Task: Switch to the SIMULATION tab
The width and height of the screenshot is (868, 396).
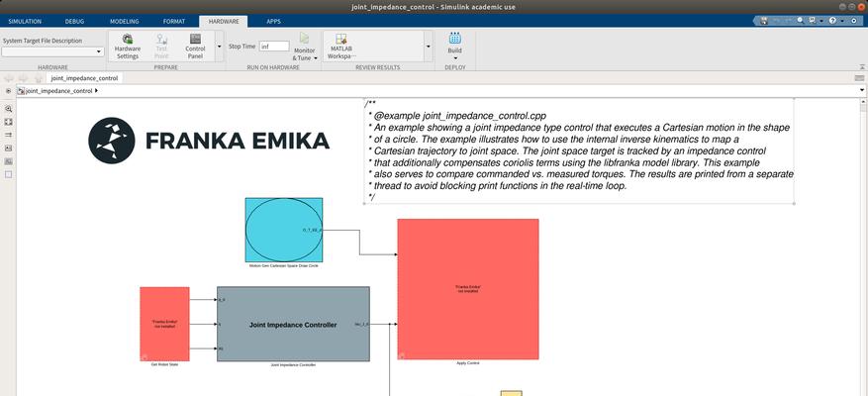Action: pos(25,21)
